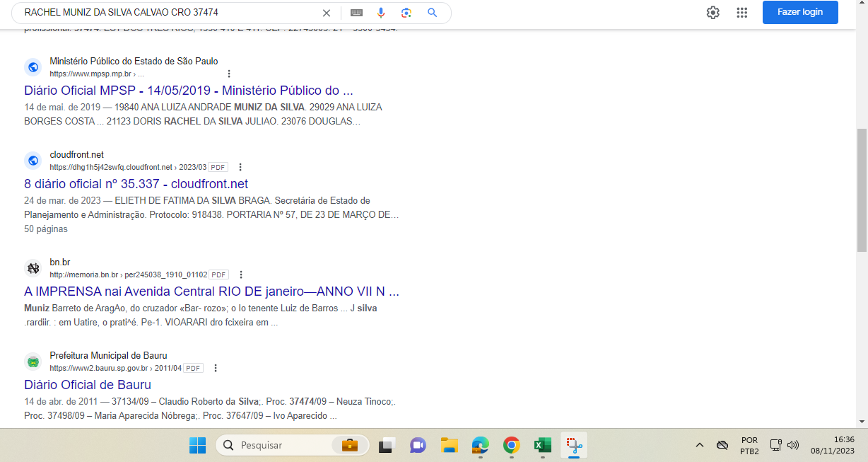Click the '50 páginas' text
868x462 pixels.
click(x=46, y=229)
